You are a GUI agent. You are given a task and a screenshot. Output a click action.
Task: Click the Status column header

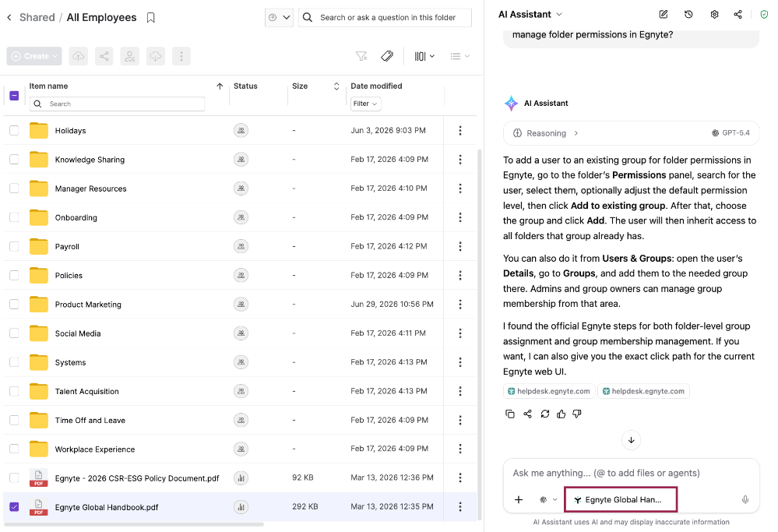point(245,86)
